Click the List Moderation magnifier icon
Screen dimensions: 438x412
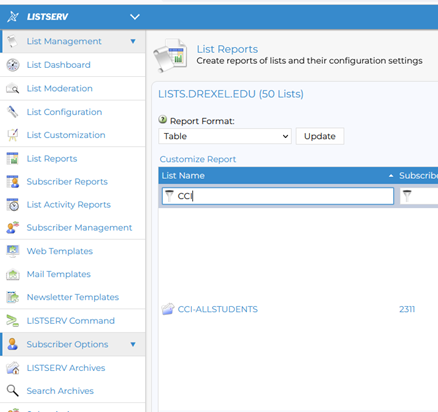pos(13,88)
